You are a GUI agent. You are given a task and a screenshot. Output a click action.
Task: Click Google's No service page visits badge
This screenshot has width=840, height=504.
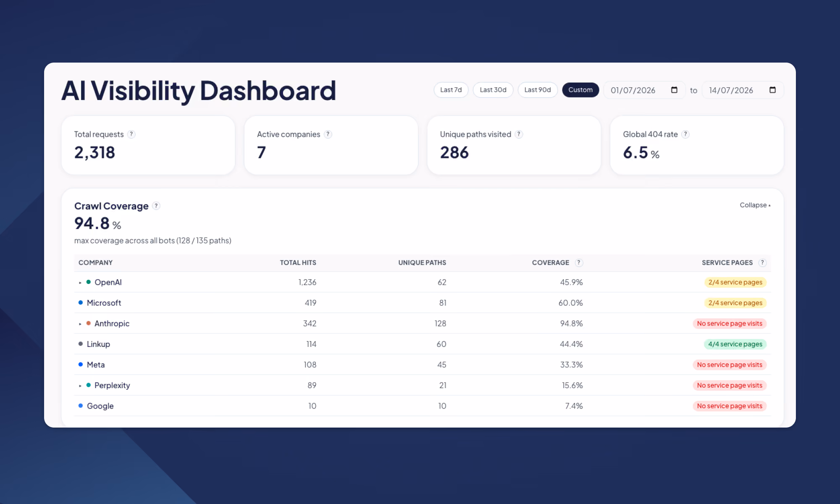pos(730,406)
